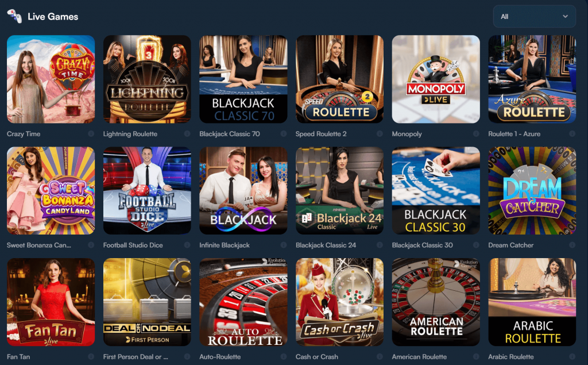588x365 pixels.
Task: Click info icon beside Lightning Roulette
Action: 187,134
